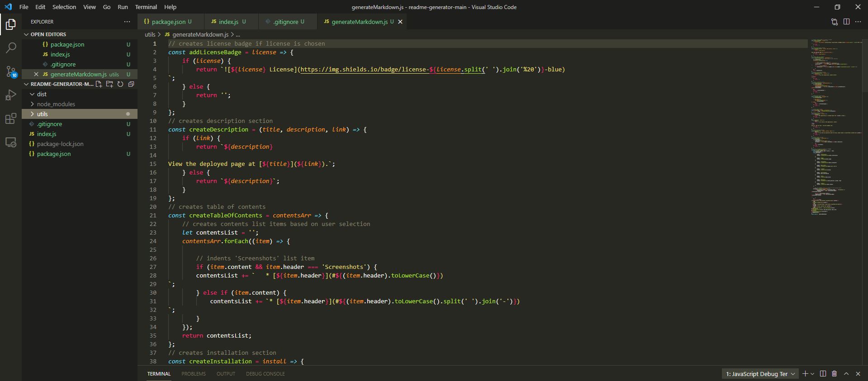This screenshot has height=381, width=868.
Task: Click line number 21 in gutter
Action: 153,215
